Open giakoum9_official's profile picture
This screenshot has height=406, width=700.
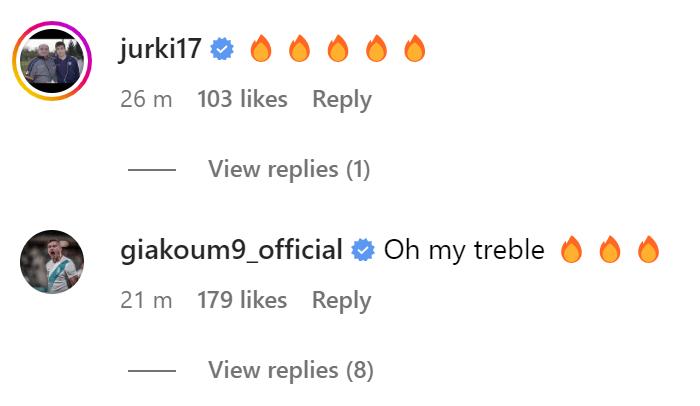(52, 262)
